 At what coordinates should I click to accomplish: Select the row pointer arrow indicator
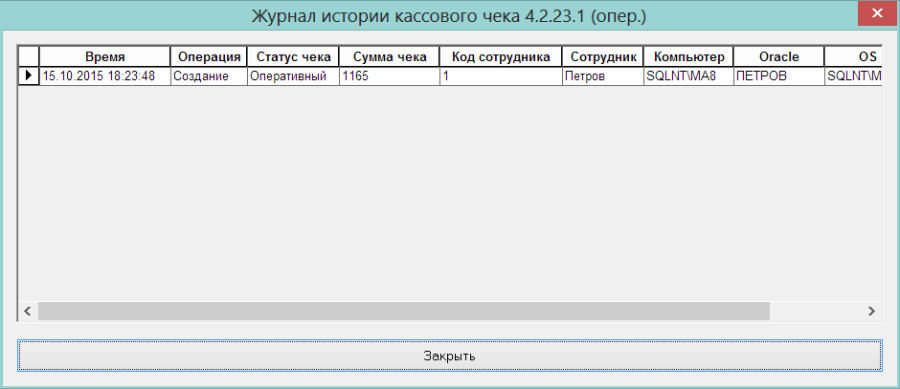tap(29, 76)
